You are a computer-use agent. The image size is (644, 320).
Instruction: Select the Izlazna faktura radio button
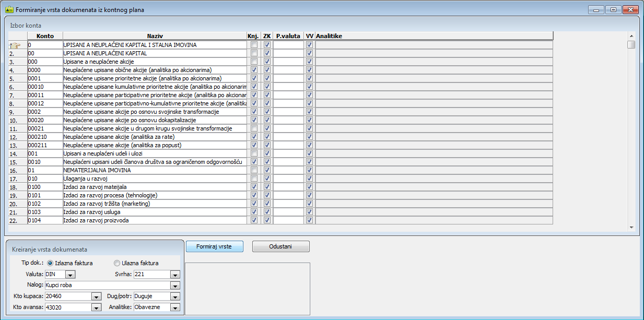51,263
